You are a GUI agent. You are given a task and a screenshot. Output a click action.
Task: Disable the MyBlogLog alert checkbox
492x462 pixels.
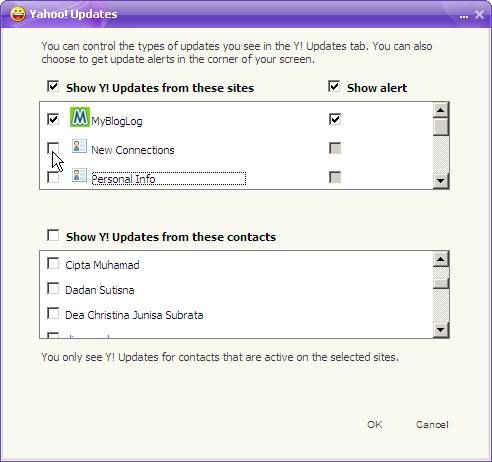[335, 119]
